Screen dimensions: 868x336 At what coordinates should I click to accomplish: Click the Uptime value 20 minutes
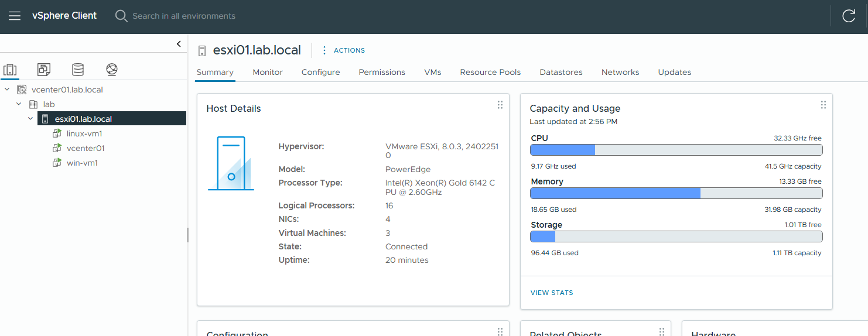[406, 260]
